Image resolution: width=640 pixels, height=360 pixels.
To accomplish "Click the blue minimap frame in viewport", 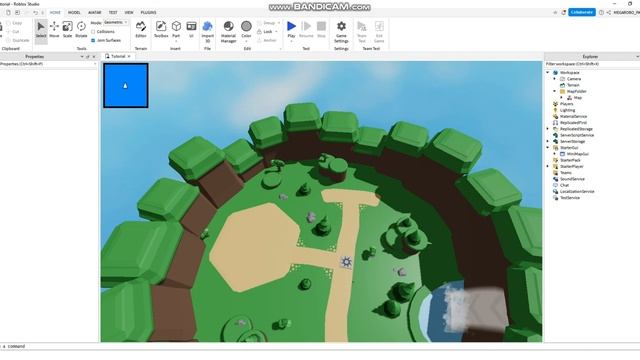I will point(126,86).
